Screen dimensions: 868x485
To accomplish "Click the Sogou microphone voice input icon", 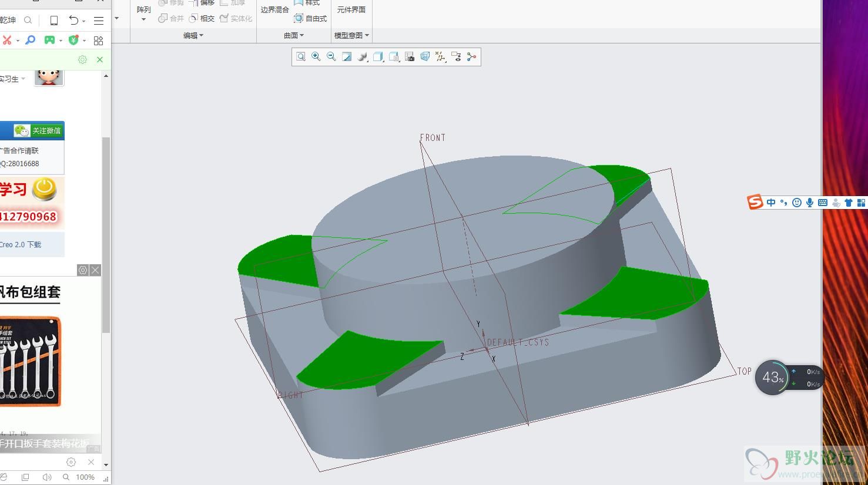I will click(x=810, y=203).
